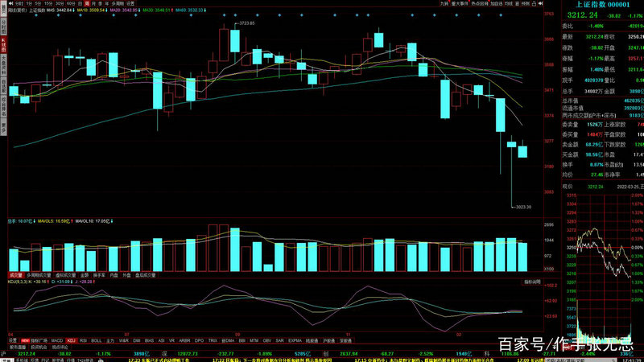The width and height of the screenshot is (644, 362).
Task: Click the K线图 sidebar icon
Action: click(x=3, y=41)
